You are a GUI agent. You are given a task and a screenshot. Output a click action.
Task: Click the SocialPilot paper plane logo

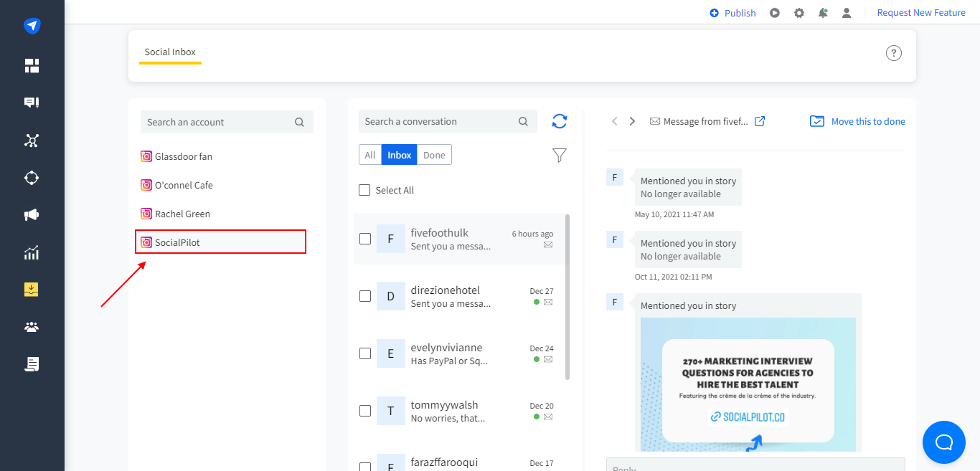[x=32, y=26]
